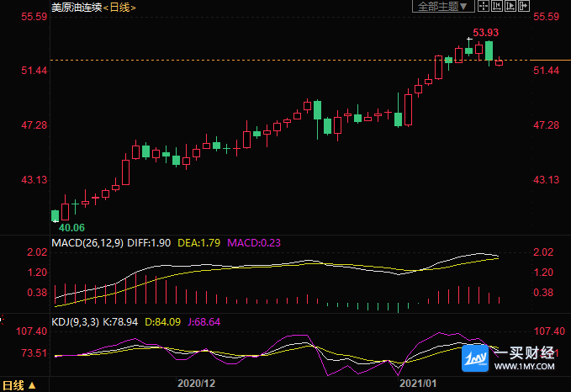Screen dimensions: 571x392
Task: Click the panel export arrow icon
Action: point(524,6)
